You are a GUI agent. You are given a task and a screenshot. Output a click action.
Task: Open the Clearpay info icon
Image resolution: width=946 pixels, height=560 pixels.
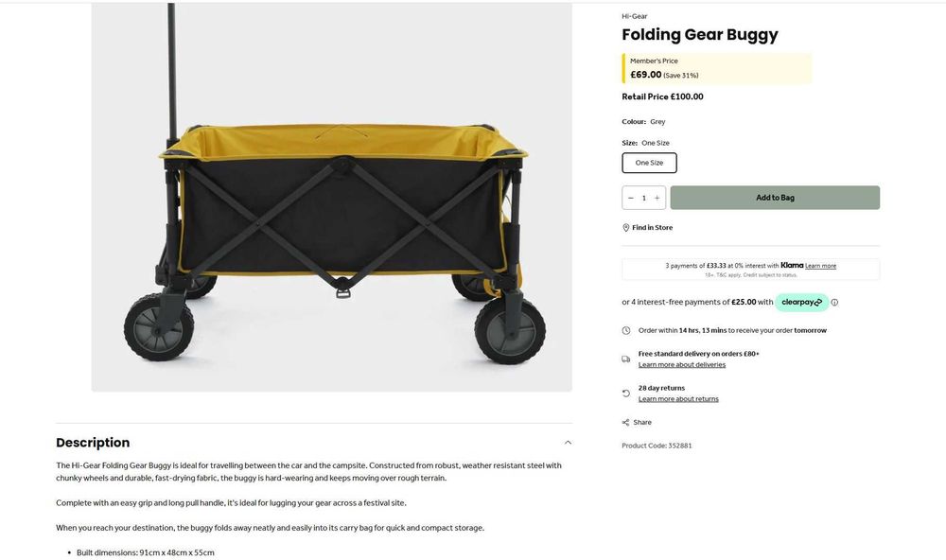click(834, 303)
